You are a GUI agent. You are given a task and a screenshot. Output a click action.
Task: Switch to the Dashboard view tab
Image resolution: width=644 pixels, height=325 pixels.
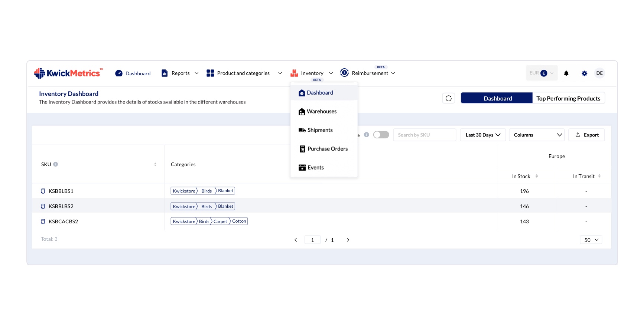[x=497, y=98]
